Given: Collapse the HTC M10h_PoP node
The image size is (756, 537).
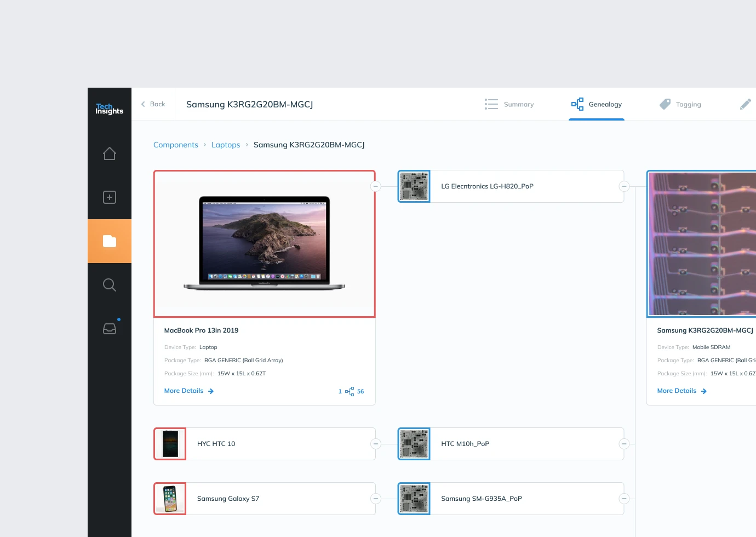Looking at the screenshot, I should [624, 444].
